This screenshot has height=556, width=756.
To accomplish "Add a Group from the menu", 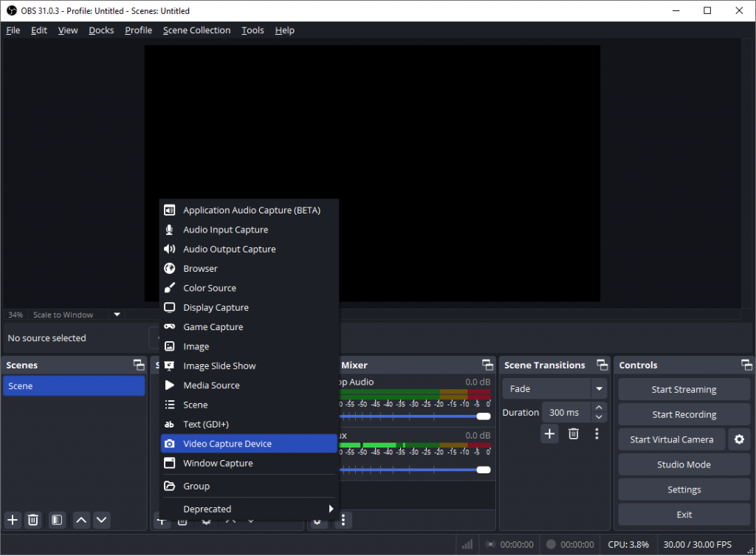I will click(x=249, y=486).
